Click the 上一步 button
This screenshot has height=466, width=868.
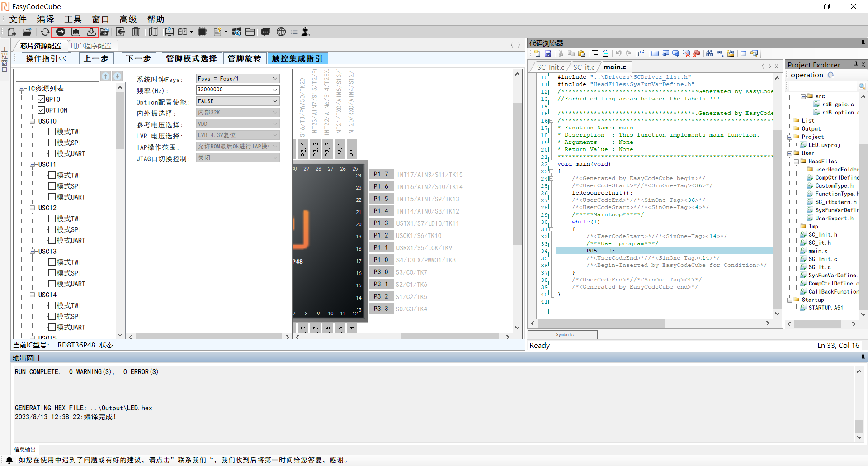96,58
